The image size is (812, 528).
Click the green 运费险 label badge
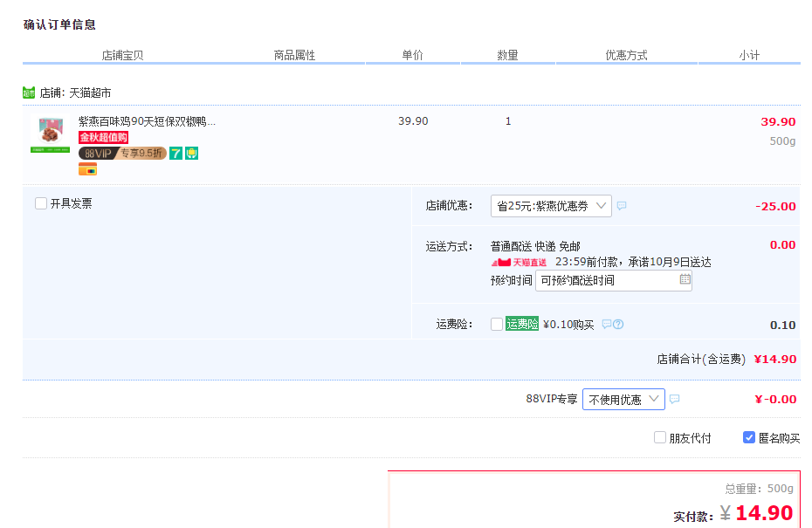pyautogui.click(x=522, y=324)
